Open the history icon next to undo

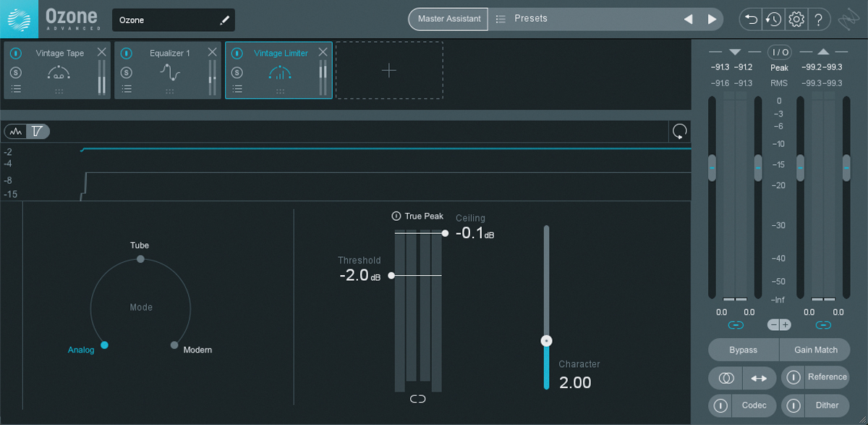coord(773,20)
